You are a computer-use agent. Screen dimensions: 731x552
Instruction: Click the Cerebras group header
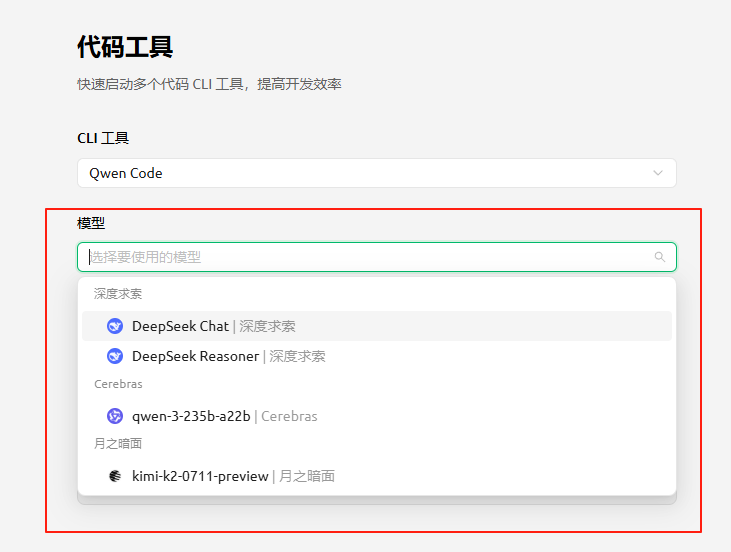tap(118, 384)
